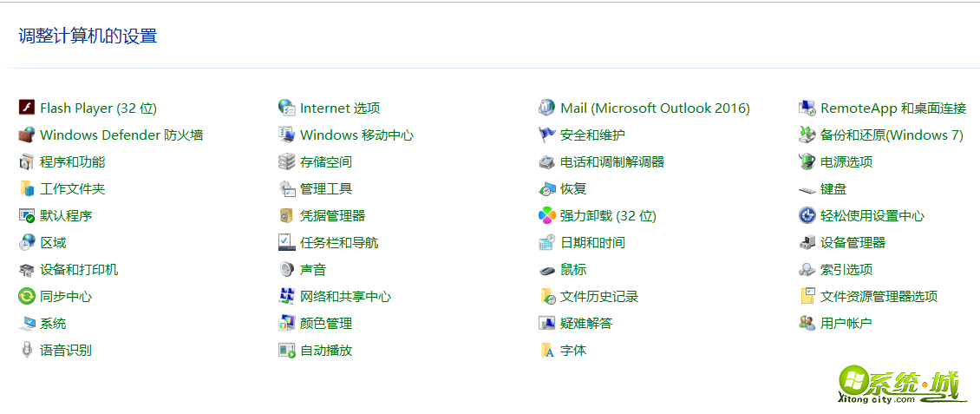
Task: Click the 鼠标 mouse icon
Action: [x=546, y=269]
